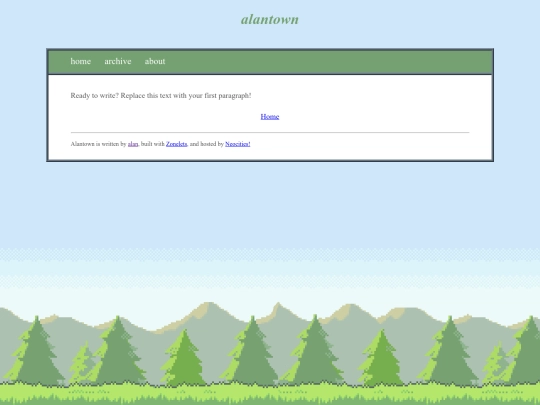Open the archive navigation item

pyautogui.click(x=118, y=61)
